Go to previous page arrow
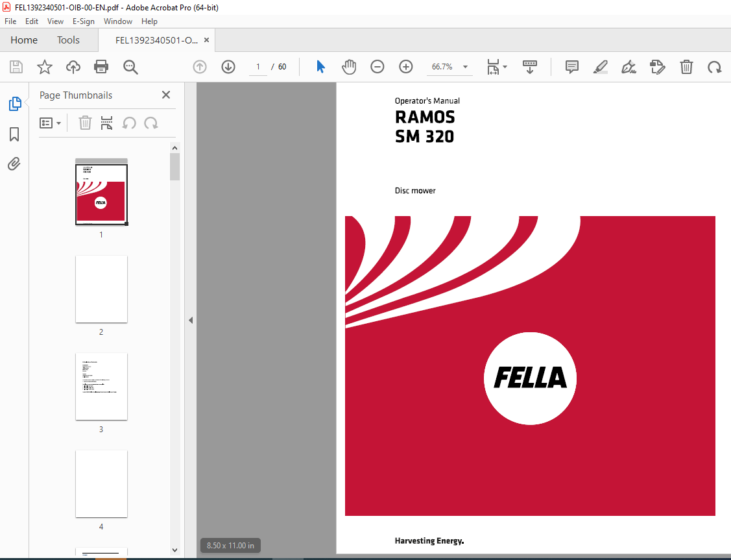731x560 pixels. 200,67
